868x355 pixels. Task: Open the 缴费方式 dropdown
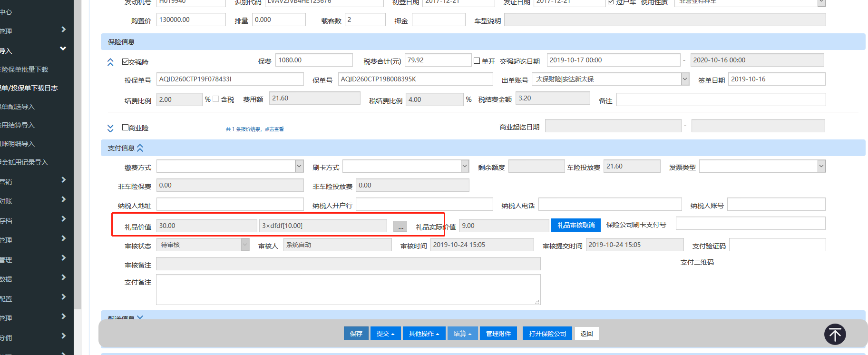point(299,166)
